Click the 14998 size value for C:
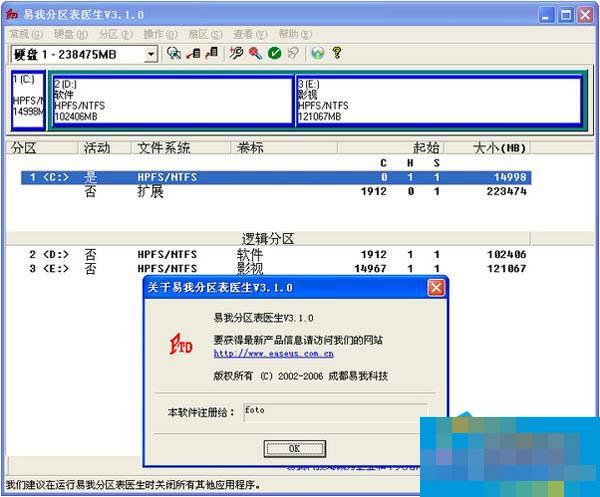Screen dimensions: 600x497 510,177
